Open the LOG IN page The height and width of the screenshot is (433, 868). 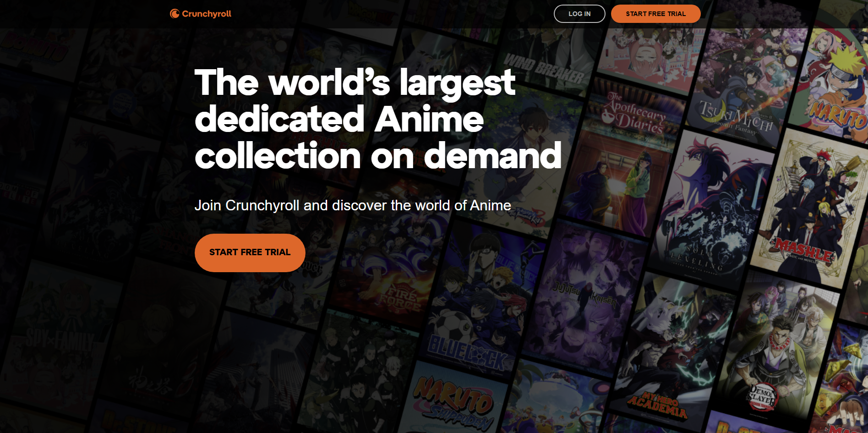(579, 14)
